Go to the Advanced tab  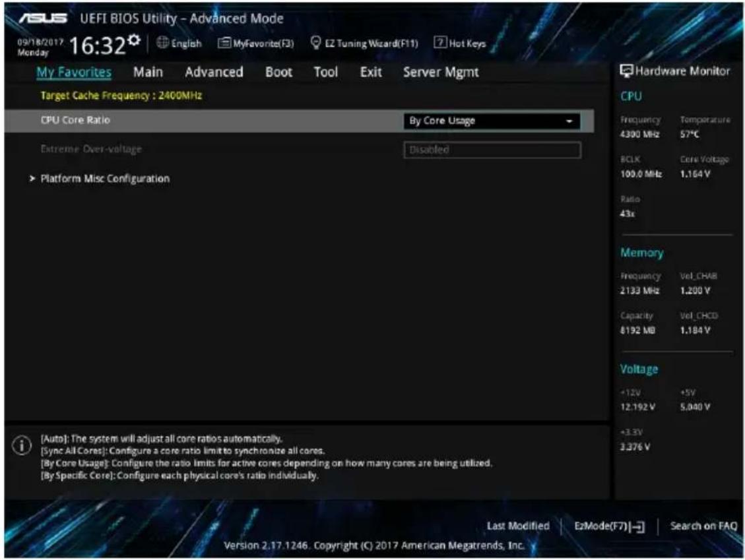(214, 72)
